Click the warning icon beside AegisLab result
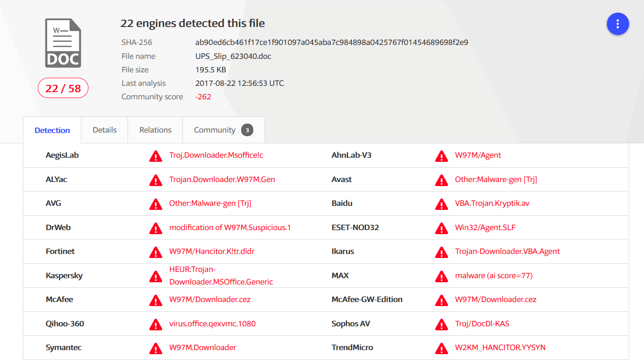Screen dimensions: 644x360 pos(155,156)
